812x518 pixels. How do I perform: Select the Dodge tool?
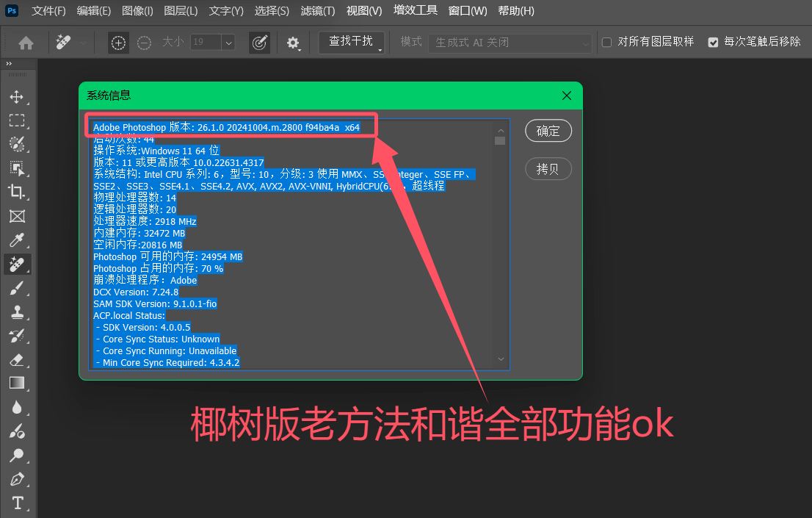click(x=17, y=456)
